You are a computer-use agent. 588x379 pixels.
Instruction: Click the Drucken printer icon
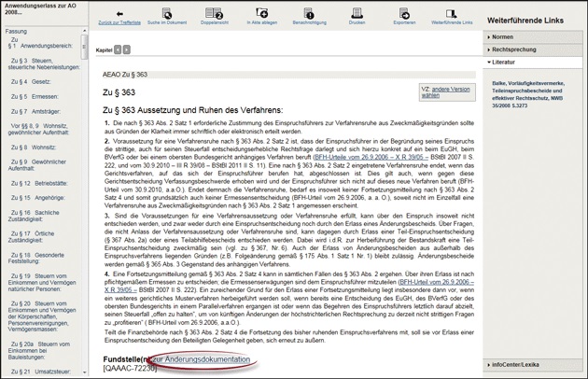pyautogui.click(x=357, y=16)
